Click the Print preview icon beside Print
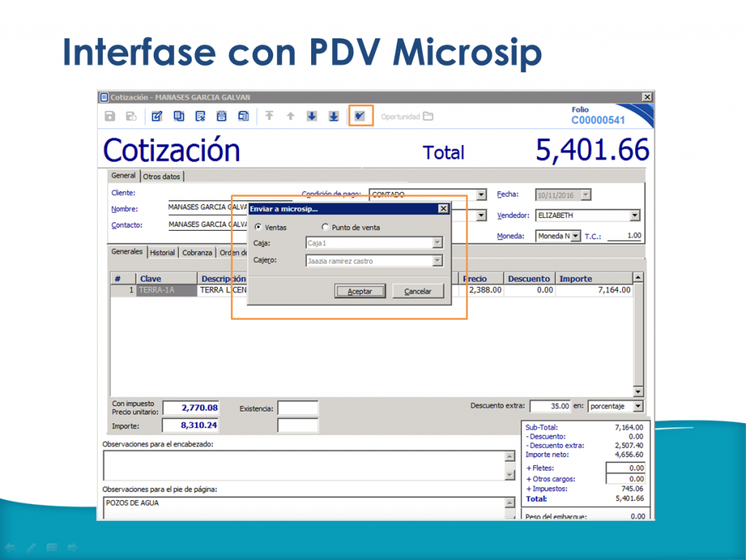Screen dimensions: 746x560 243,116
